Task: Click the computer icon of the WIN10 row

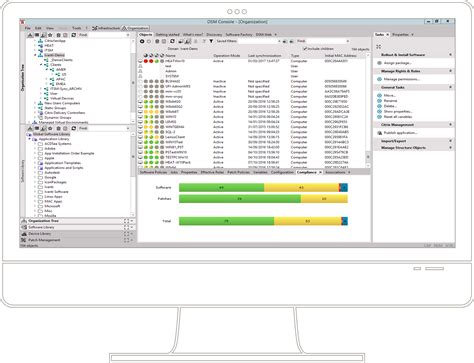Action: point(141,117)
